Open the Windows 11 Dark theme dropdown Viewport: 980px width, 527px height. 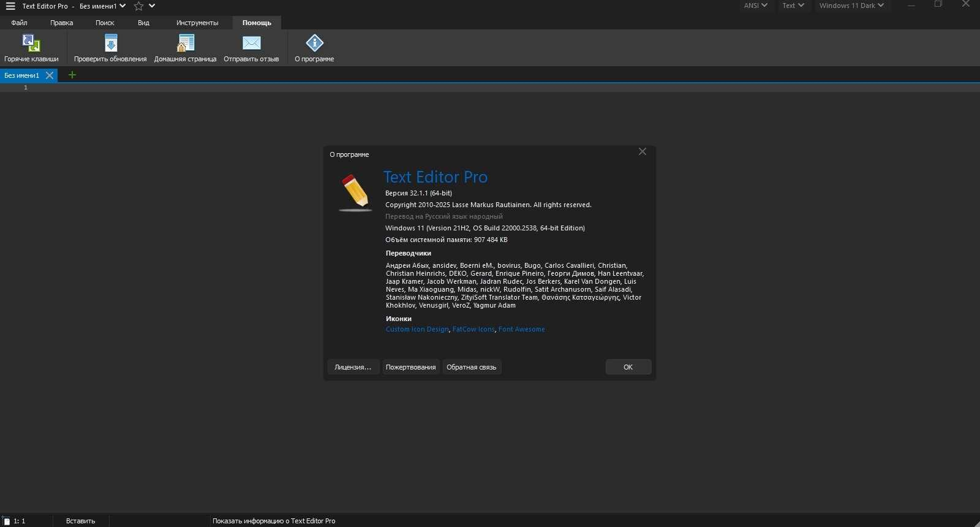click(851, 6)
